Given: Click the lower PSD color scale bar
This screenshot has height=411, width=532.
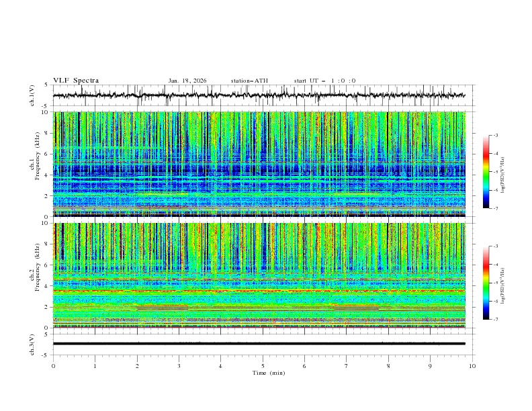Looking at the screenshot, I should 486,283.
